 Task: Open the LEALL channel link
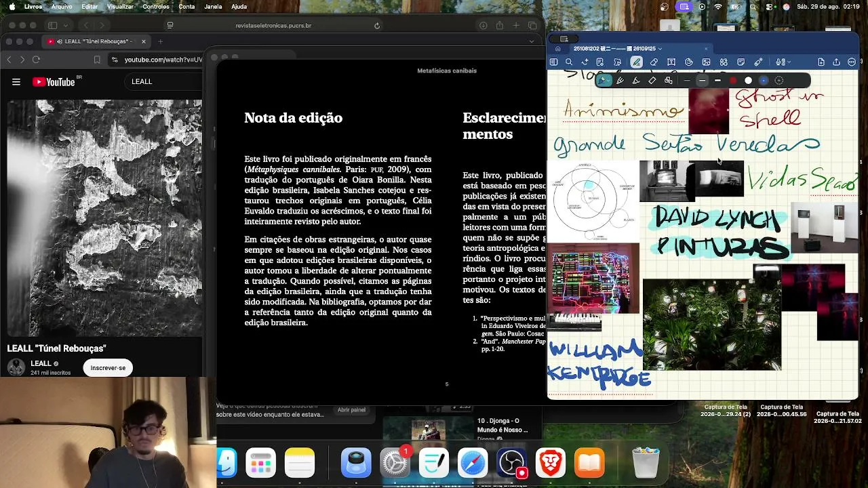tap(41, 364)
